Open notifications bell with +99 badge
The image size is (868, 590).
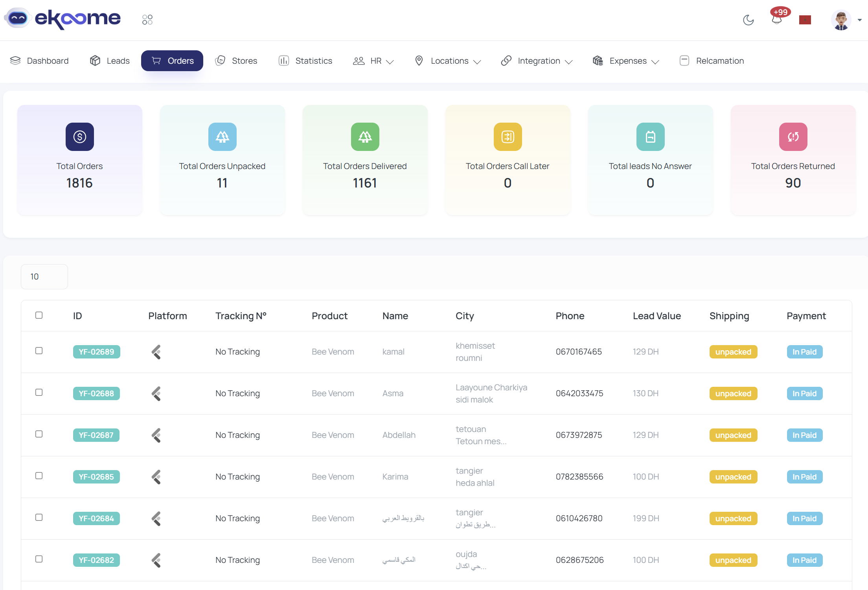[777, 19]
